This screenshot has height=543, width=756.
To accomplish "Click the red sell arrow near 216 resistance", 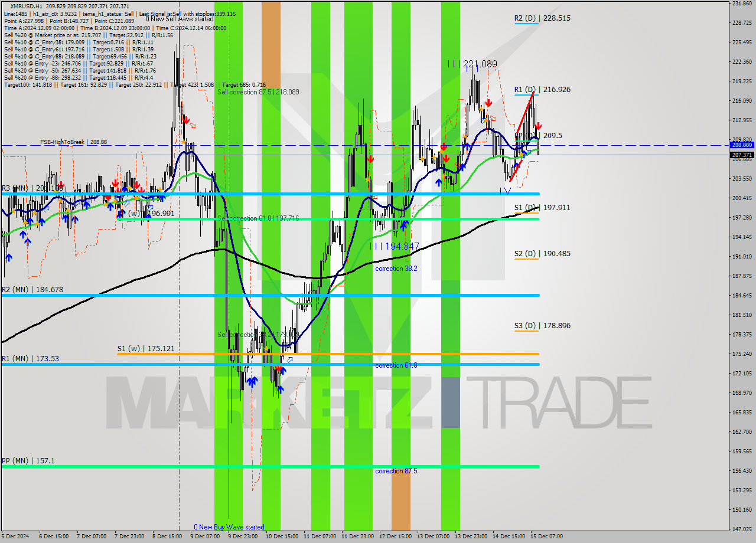I will 538,126.
